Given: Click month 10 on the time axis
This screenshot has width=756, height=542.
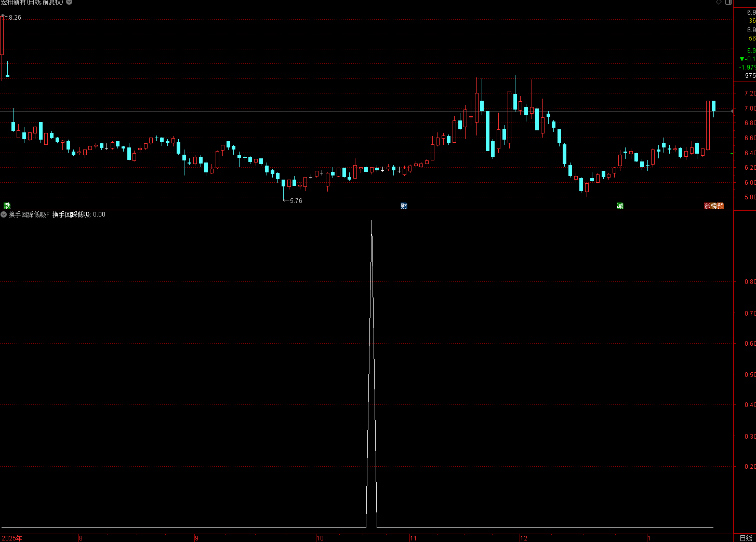Looking at the screenshot, I should (x=320, y=538).
